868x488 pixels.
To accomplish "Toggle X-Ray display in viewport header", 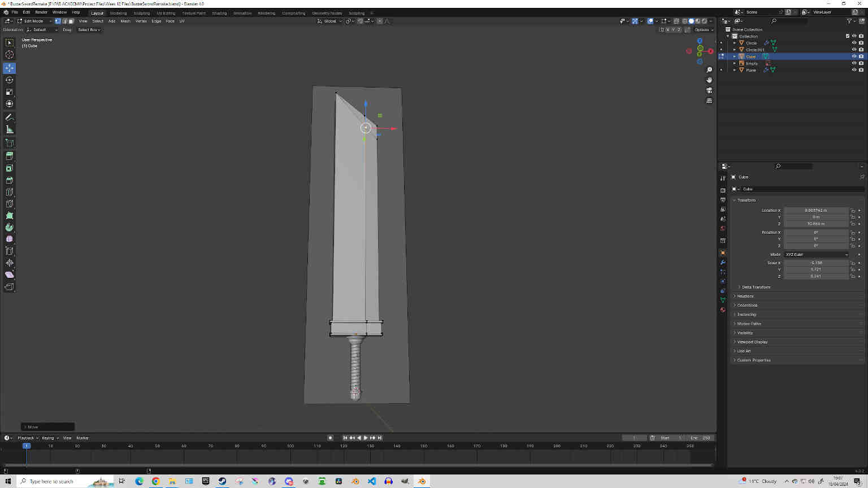I will tap(676, 21).
